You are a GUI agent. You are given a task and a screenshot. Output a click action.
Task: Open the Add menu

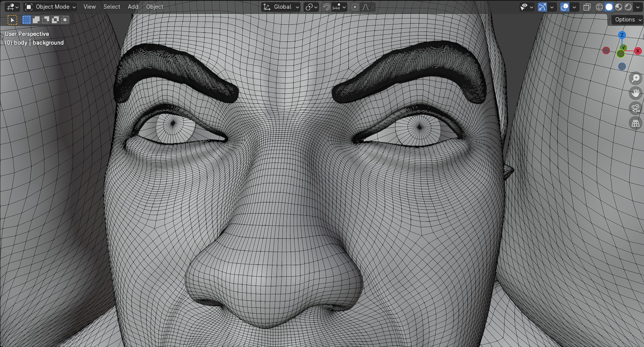(x=133, y=7)
